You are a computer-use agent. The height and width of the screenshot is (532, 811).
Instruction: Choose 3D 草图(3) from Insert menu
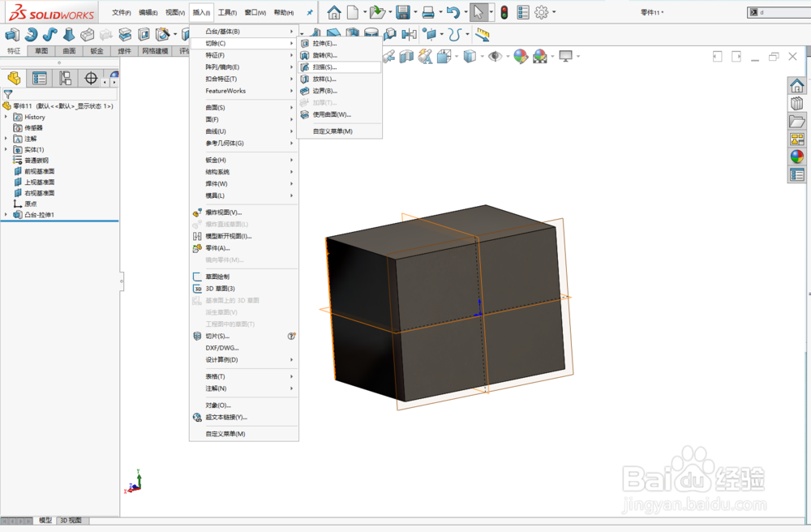pos(243,289)
